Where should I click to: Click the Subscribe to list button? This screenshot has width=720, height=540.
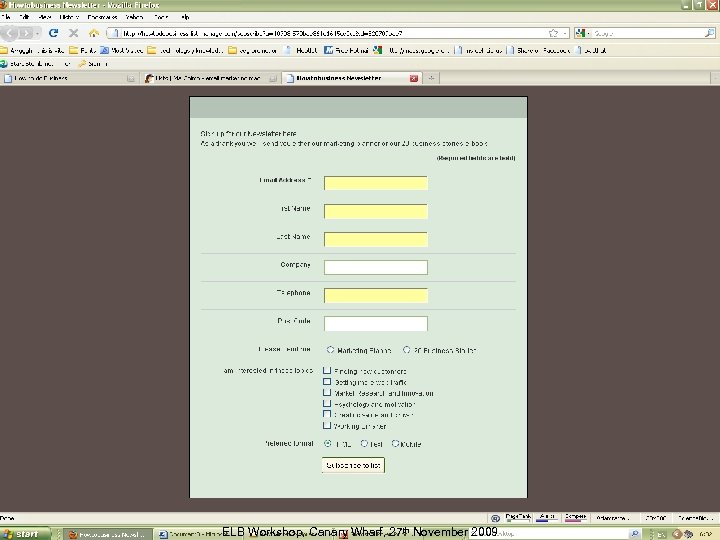[x=353, y=465]
